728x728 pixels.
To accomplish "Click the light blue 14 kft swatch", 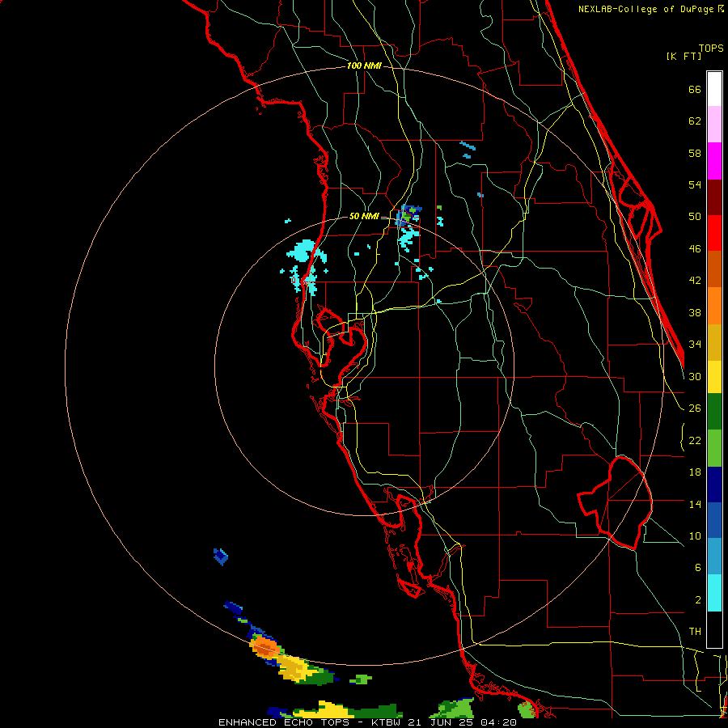I will [714, 557].
